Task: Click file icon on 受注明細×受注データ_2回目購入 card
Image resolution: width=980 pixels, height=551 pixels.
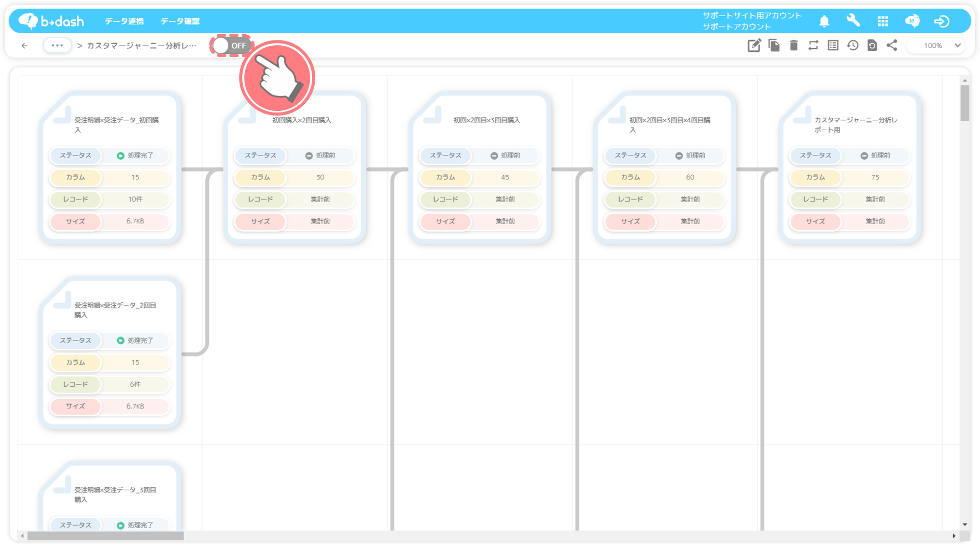Action: click(x=62, y=300)
